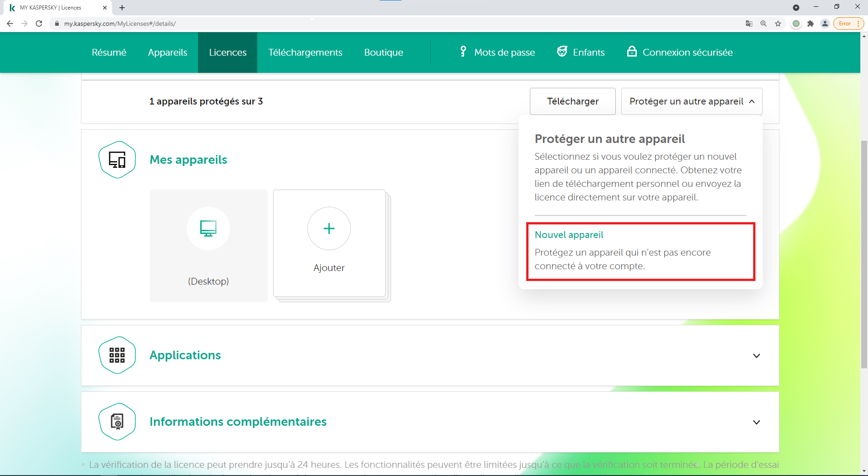Click the Error update button
Image resolution: width=868 pixels, height=476 pixels.
pyautogui.click(x=849, y=24)
